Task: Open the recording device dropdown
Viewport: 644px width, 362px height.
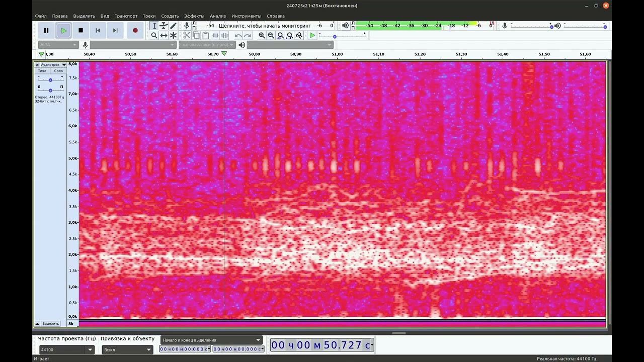Action: click(x=133, y=45)
